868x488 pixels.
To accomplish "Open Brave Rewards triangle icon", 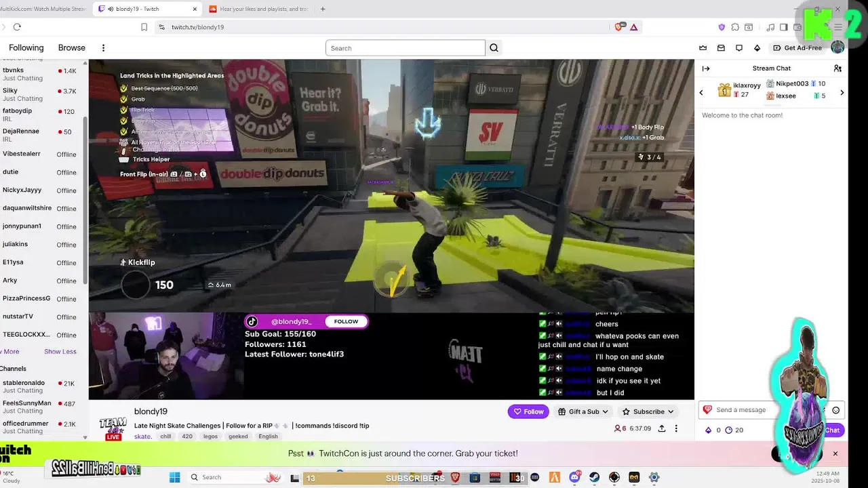I will pos(633,27).
